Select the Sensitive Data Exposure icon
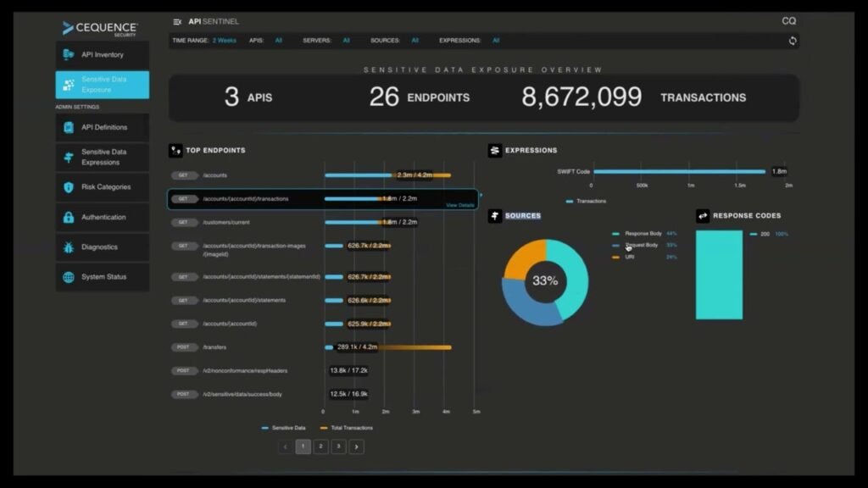 tap(67, 84)
